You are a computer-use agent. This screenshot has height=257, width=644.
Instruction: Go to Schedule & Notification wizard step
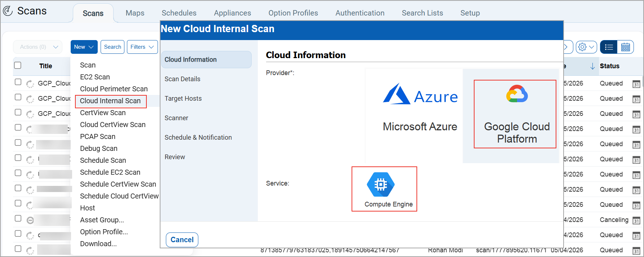[x=198, y=138]
